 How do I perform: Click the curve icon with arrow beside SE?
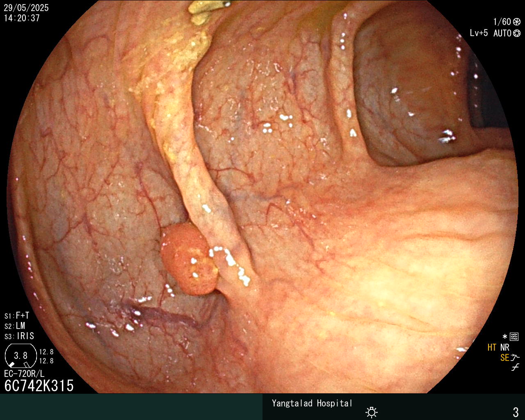point(515,358)
